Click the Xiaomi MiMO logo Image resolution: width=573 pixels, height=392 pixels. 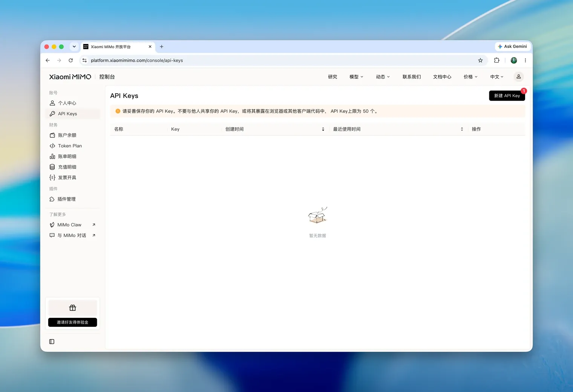coord(70,77)
